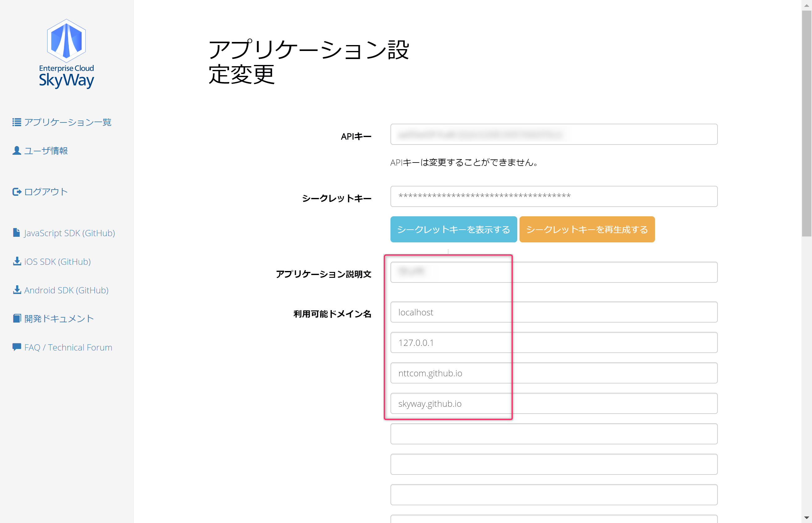The width and height of the screenshot is (812, 523).
Task: Click the SkyWay Enterprise Cloud logo
Action: (x=66, y=54)
